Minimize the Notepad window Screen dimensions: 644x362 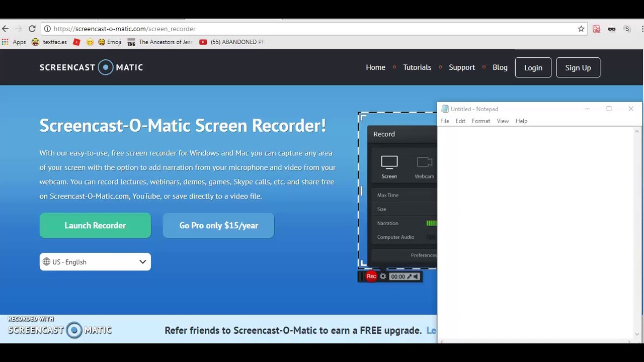coord(587,109)
